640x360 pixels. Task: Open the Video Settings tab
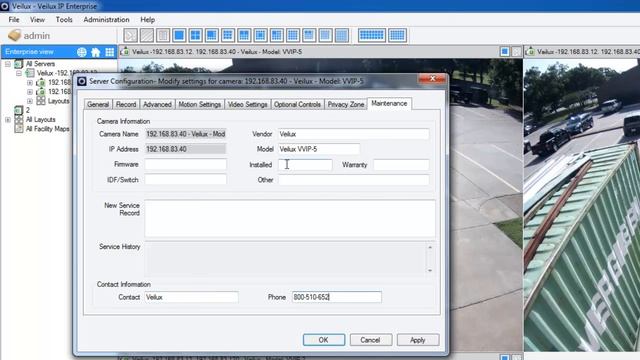tap(247, 104)
